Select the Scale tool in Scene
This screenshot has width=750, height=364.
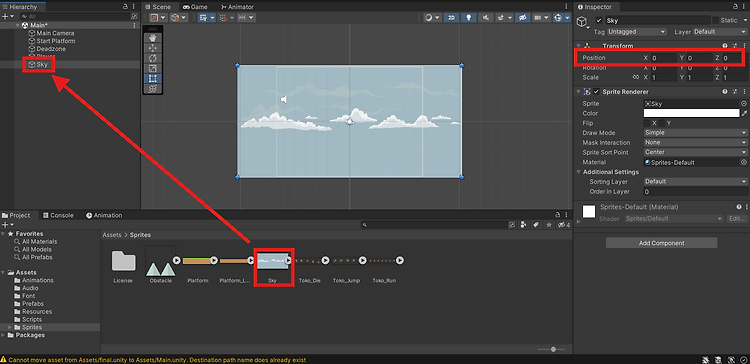tap(153, 68)
